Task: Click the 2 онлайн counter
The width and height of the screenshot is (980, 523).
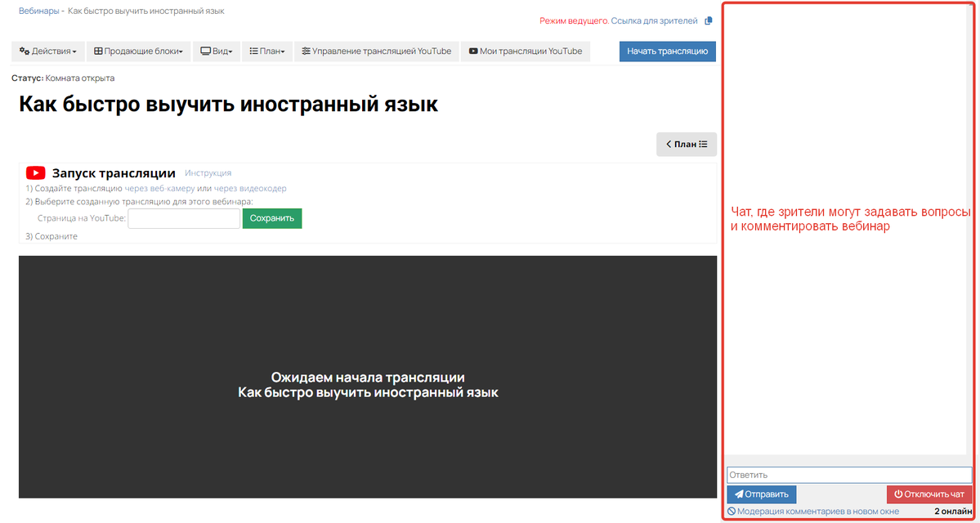Action: click(x=953, y=511)
